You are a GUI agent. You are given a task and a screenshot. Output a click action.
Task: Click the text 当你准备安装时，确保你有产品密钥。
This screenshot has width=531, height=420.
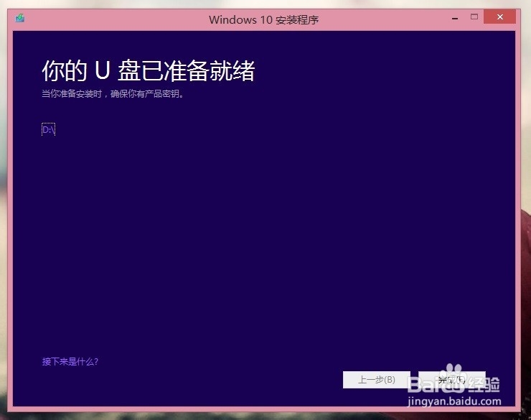pos(113,94)
